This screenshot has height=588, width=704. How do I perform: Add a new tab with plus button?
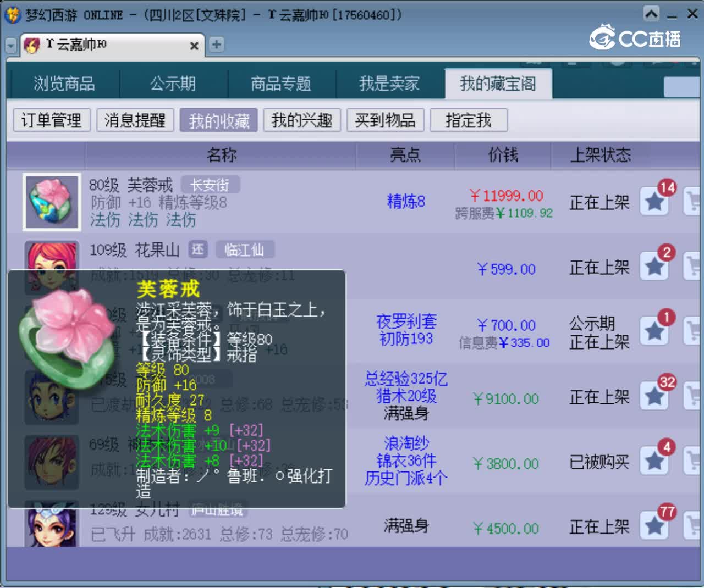pyautogui.click(x=217, y=45)
